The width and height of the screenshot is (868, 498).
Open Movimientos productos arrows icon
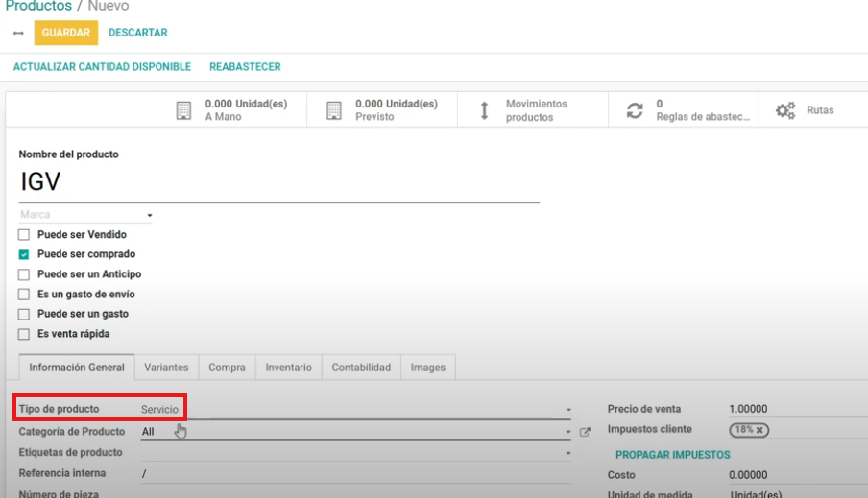(x=484, y=110)
